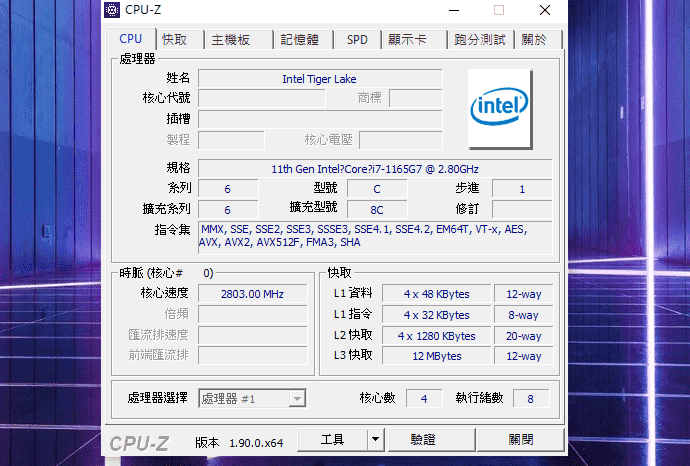Click the thread count value 8
Screen dimensions: 690x466
tap(531, 399)
